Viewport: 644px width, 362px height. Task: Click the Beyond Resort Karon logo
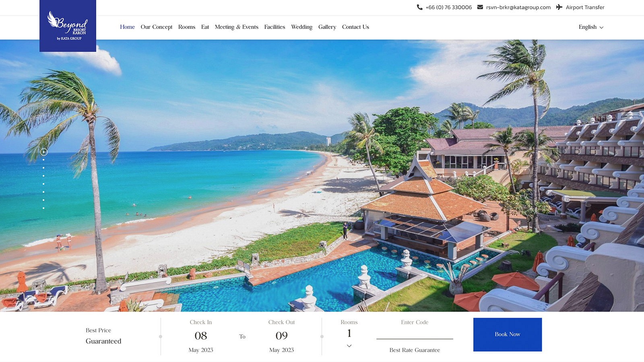pos(68,26)
